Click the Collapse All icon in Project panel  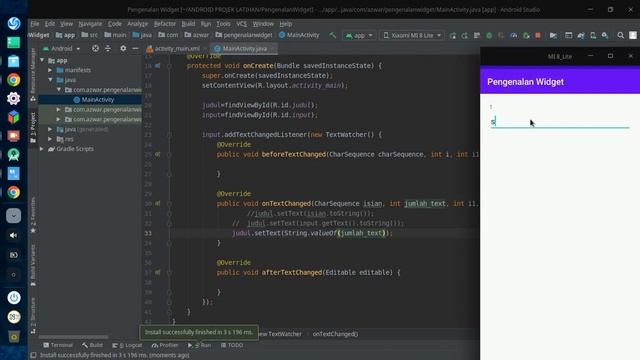point(108,49)
